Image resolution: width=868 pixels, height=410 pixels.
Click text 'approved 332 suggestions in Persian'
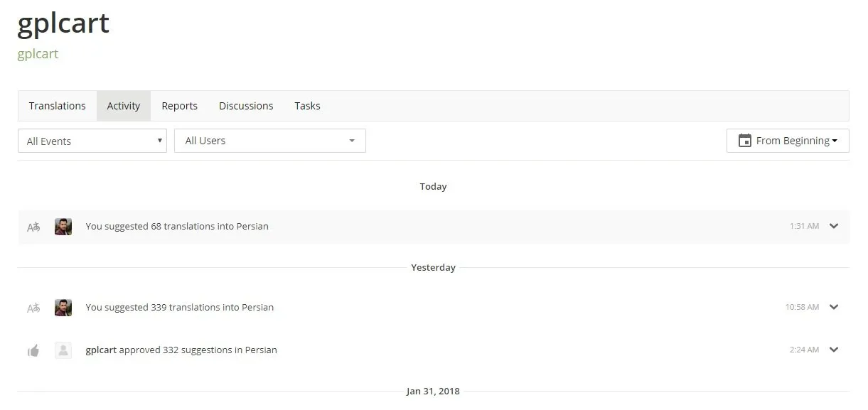pyautogui.click(x=198, y=350)
